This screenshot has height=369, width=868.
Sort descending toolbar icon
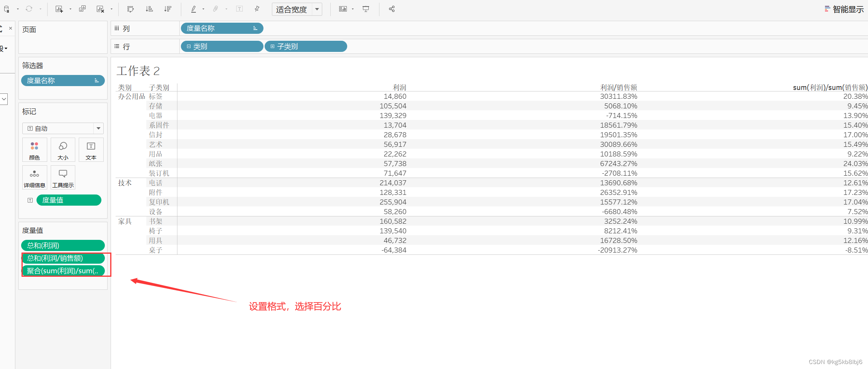168,9
